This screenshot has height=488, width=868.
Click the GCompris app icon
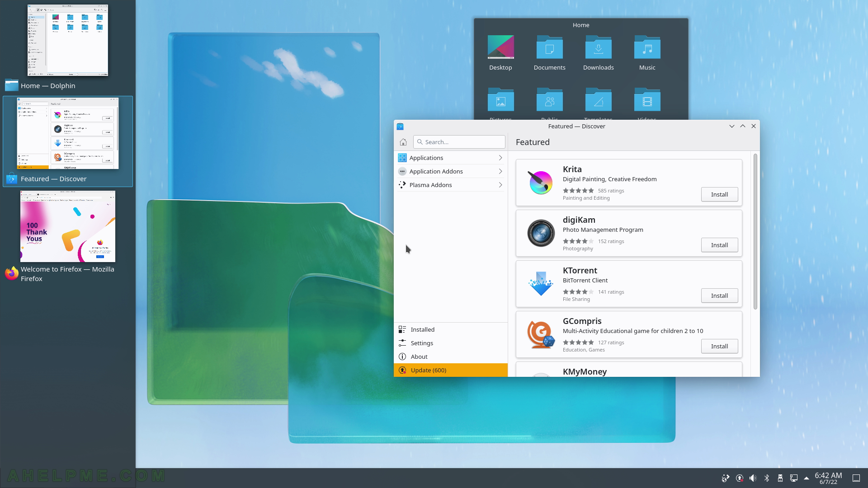pyautogui.click(x=541, y=334)
